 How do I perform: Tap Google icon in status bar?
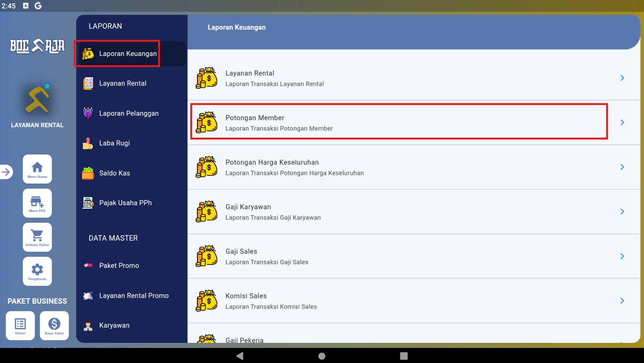[38, 6]
